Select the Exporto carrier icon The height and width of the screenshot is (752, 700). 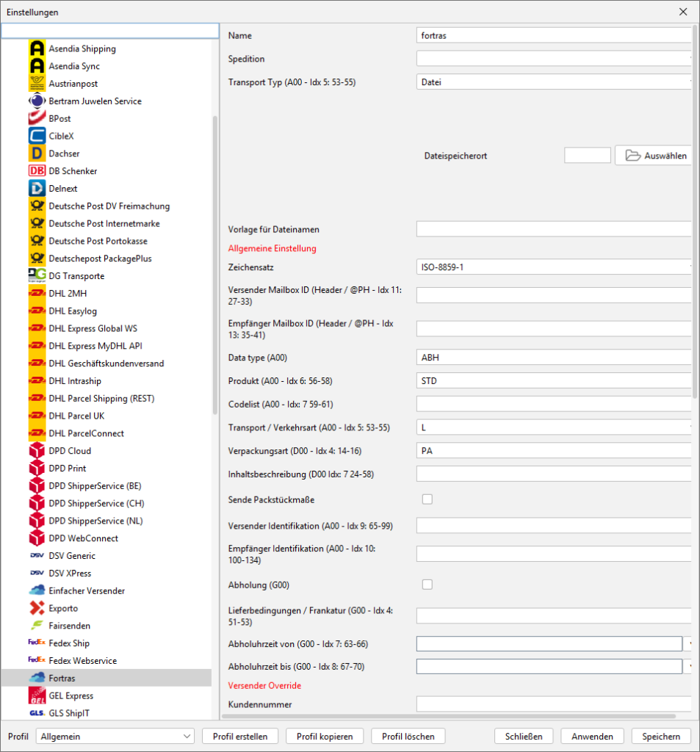pos(37,608)
